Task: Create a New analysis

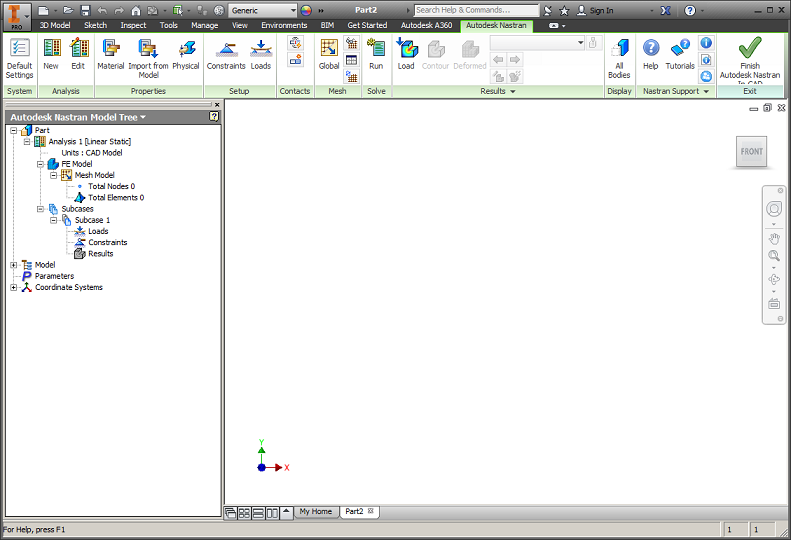Action: 51,55
